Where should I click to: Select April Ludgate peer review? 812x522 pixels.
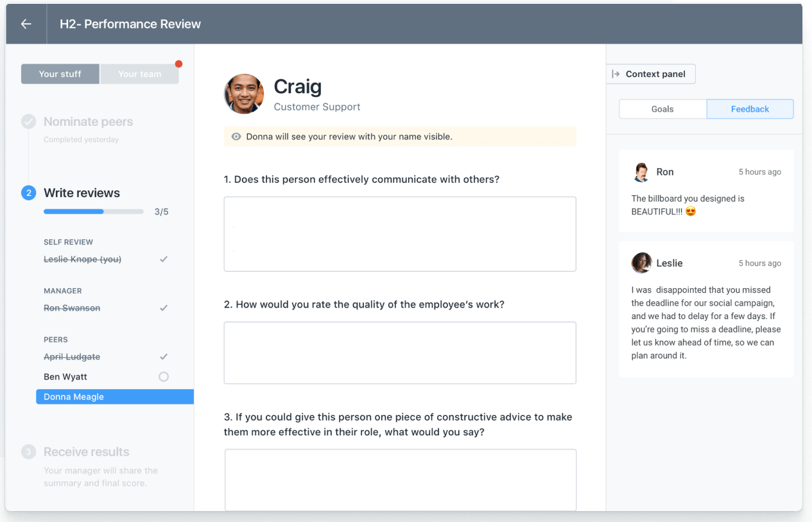[72, 356]
